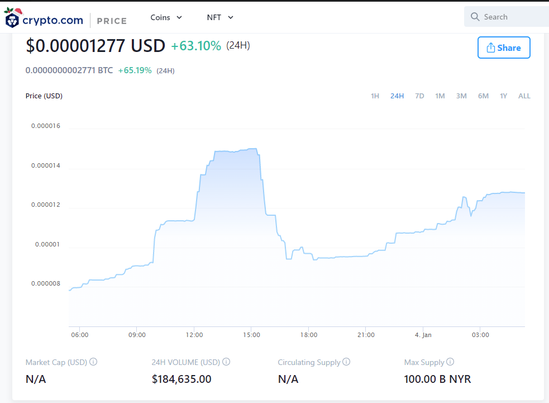Screen dimensions: 549x403
Task: Click the Circulating Supply label
Action: (309, 362)
